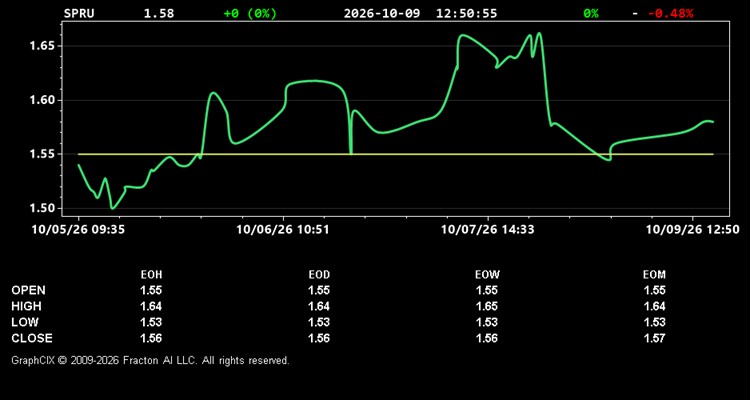
Task: Click the EOD OPEN cell 1.55
Action: point(319,290)
